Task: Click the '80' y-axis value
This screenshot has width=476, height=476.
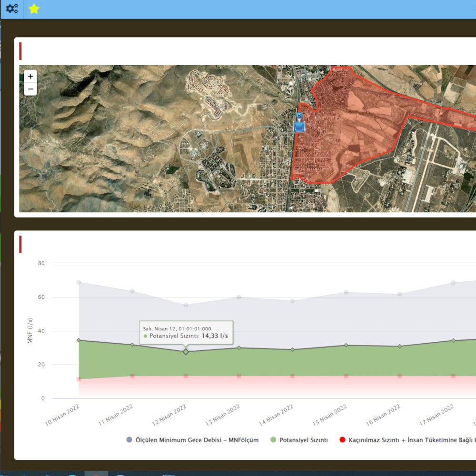Action: [41, 263]
